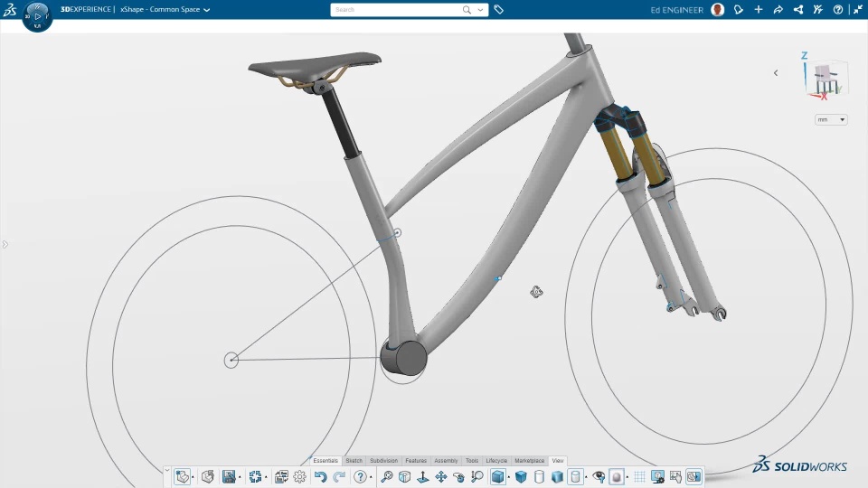Image resolution: width=868 pixels, height=488 pixels.
Task: Collapse the view cube panel chevron
Action: pyautogui.click(x=776, y=73)
